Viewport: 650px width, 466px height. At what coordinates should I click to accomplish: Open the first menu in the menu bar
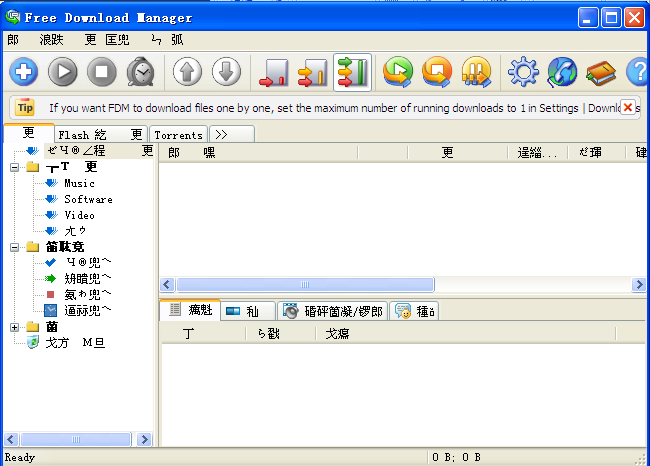pyautogui.click(x=13, y=40)
